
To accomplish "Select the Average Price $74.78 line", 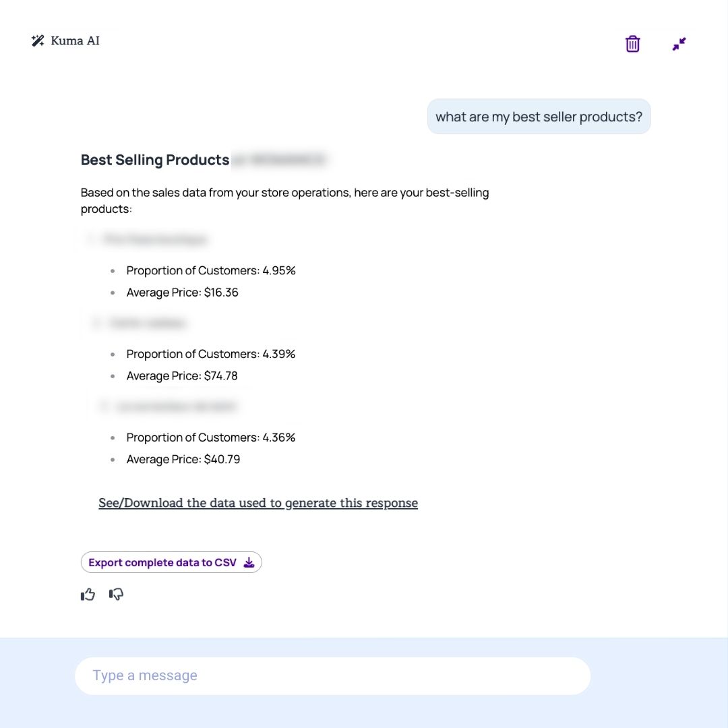I will [x=182, y=376].
